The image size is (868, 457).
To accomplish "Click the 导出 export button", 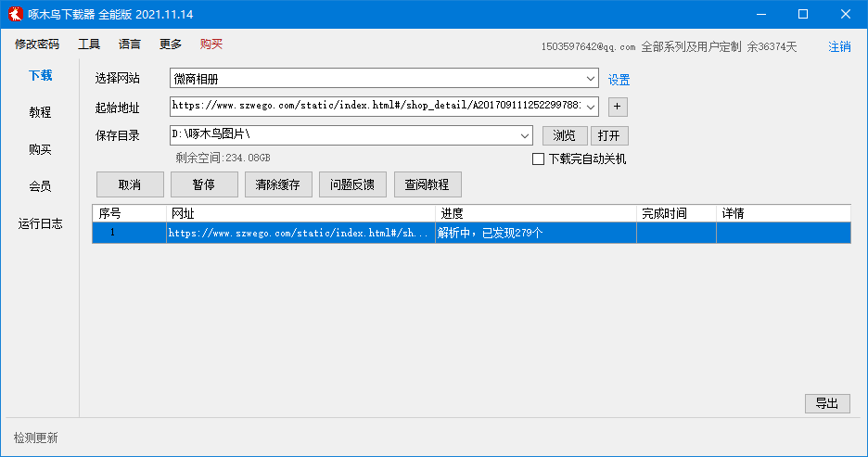I will (827, 404).
